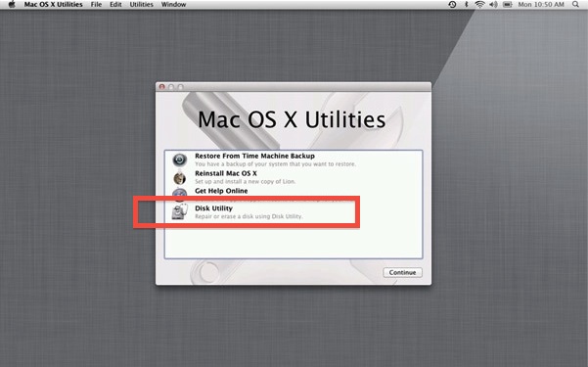This screenshot has height=367, width=588.
Task: Open the Wi-Fi status menu
Action: click(479, 5)
